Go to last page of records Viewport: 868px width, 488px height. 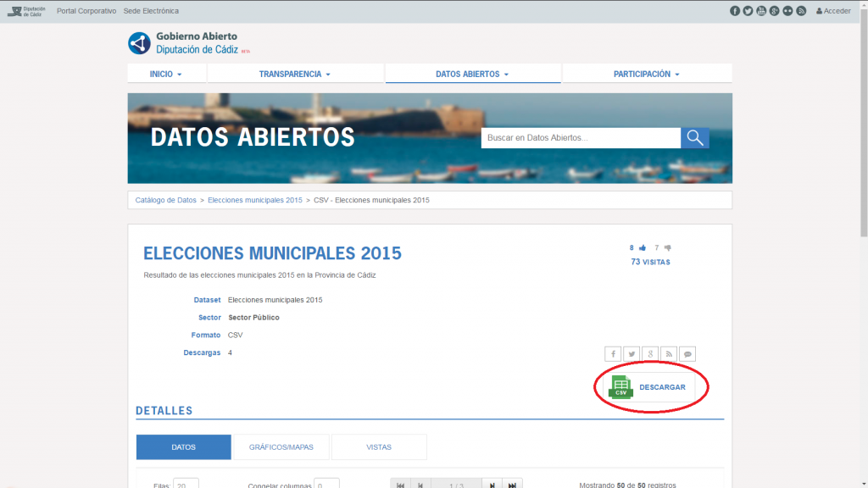point(512,484)
